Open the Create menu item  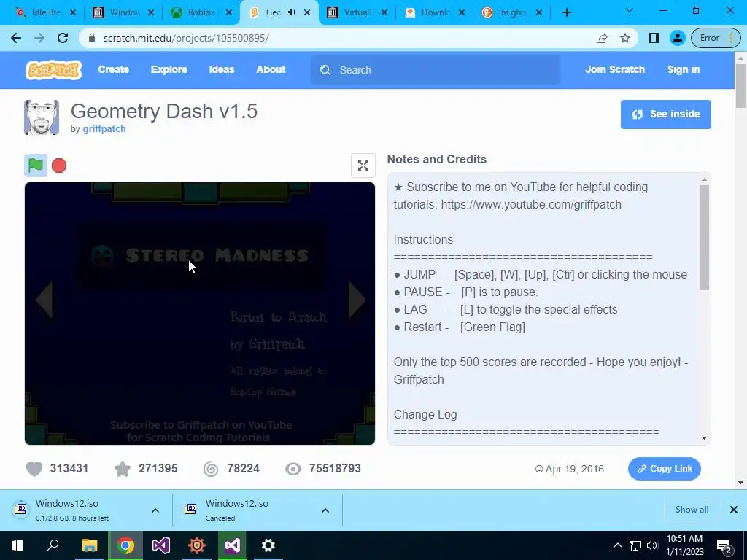(113, 69)
